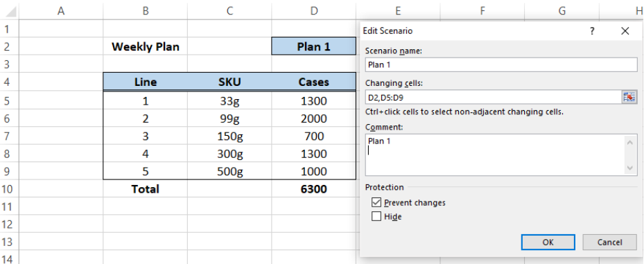Click the Changing cells input field
This screenshot has width=644, height=264.
(x=494, y=97)
